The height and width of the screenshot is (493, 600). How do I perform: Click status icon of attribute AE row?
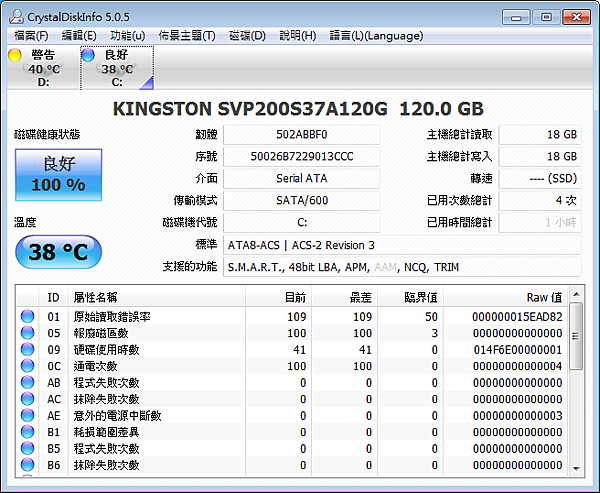coord(28,415)
